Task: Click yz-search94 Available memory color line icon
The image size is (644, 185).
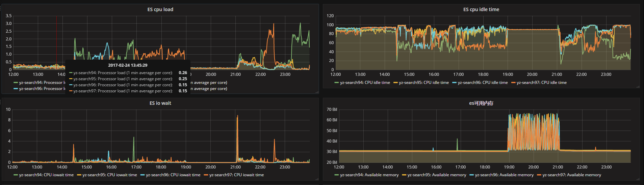Action: click(337, 175)
